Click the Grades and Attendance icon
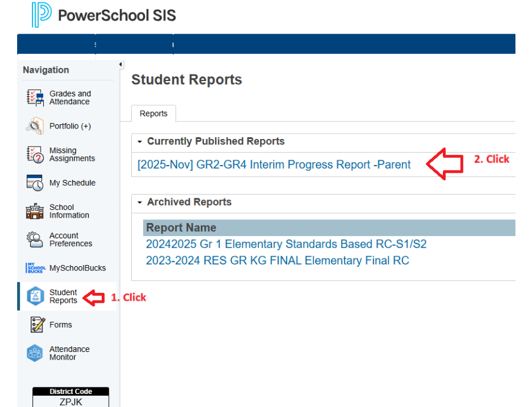The image size is (532, 407). [x=35, y=98]
